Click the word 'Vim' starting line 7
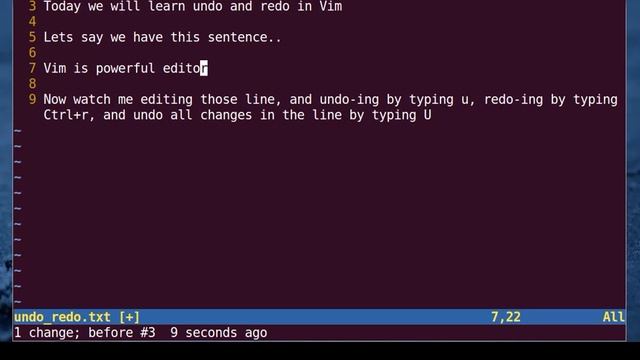The width and height of the screenshot is (640, 360). (x=55, y=68)
